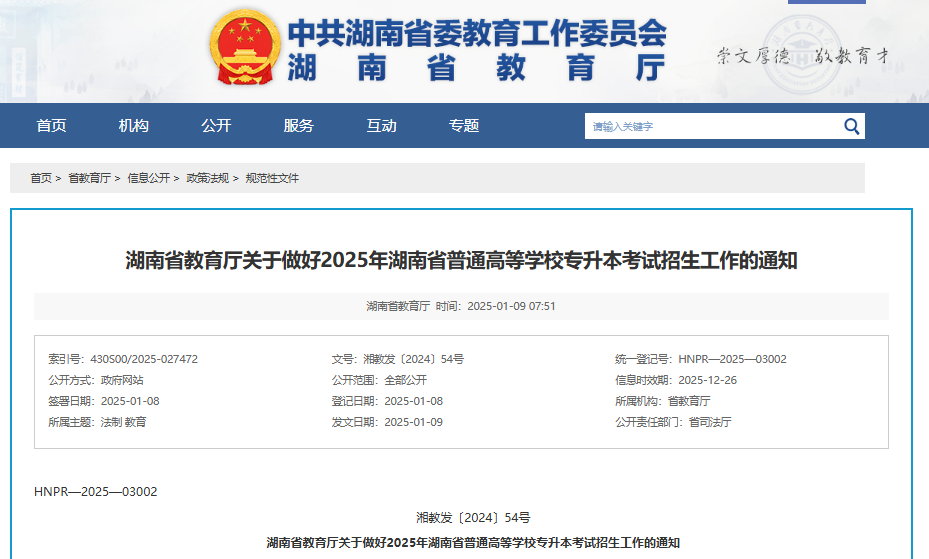
Task: Go to 信息公开 in the breadcrumb
Action: (149, 178)
